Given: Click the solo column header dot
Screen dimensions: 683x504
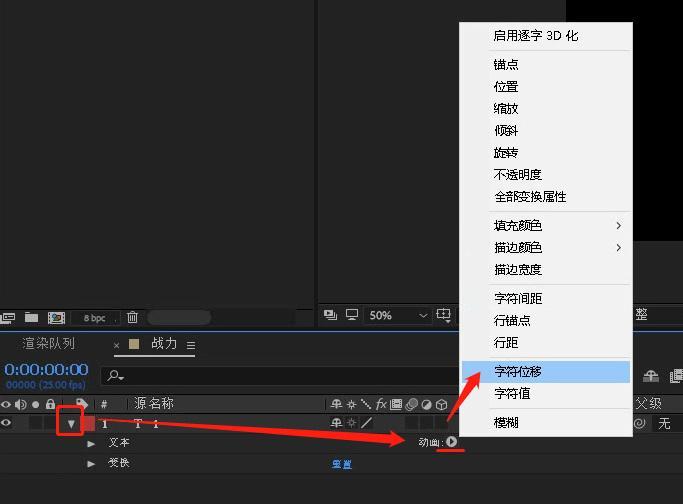Looking at the screenshot, I should click(36, 405).
